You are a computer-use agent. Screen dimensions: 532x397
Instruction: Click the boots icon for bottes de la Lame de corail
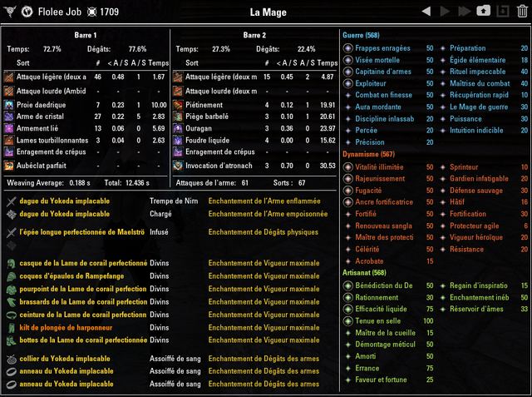[11, 340]
